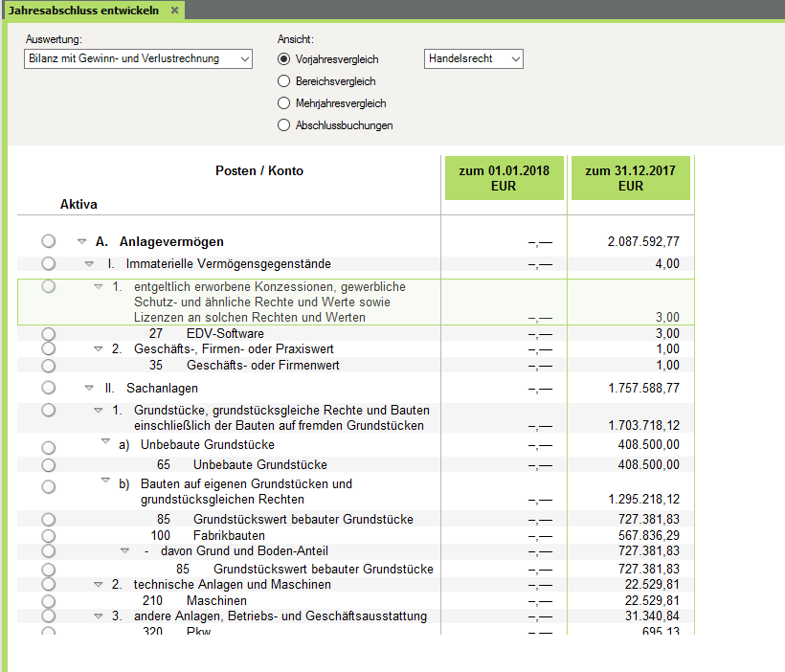Click account 100 Fabrikbauten row
The image size is (785, 672).
pyautogui.click(x=222, y=535)
